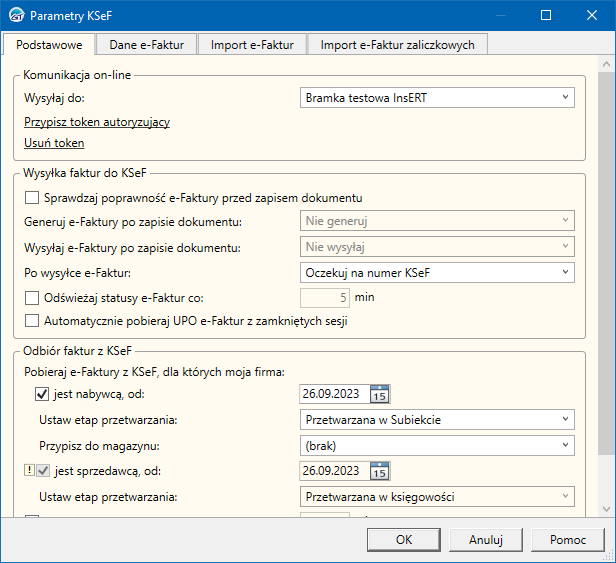616x563 pixels.
Task: Click the InsERT app icon in title bar
Action: (15, 16)
